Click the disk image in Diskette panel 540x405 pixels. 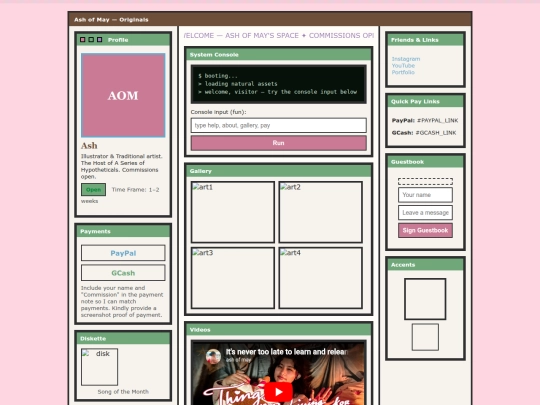pos(99,367)
